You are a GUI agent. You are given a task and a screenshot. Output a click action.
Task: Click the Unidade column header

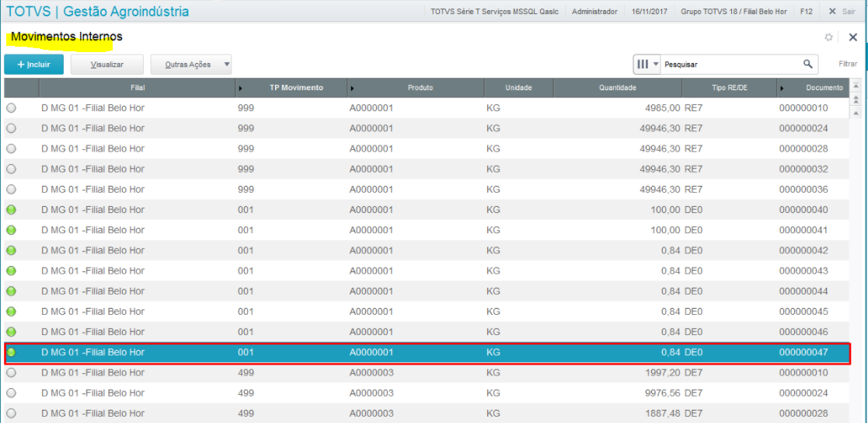pyautogui.click(x=518, y=88)
